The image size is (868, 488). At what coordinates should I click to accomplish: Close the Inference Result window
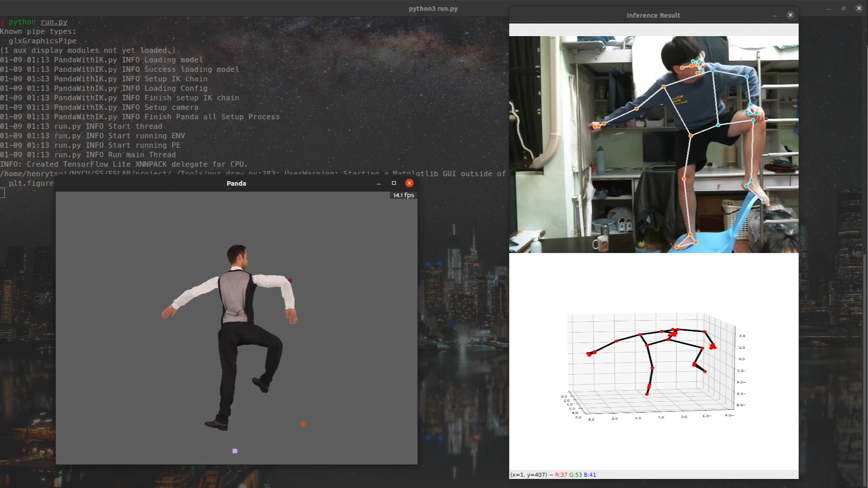(x=790, y=15)
